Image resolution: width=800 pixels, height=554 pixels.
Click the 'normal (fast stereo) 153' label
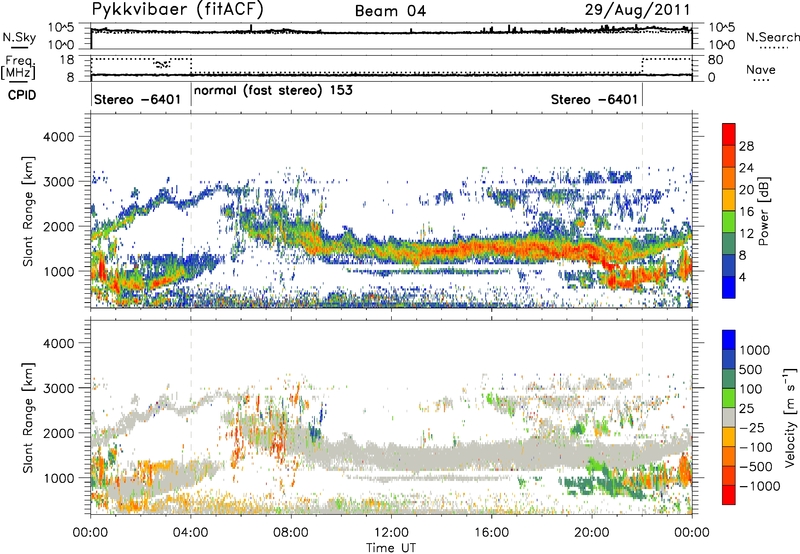[273, 90]
